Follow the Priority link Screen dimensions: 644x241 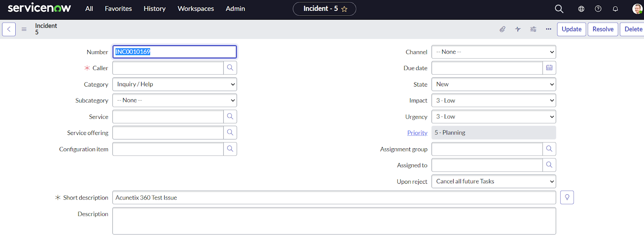click(417, 133)
